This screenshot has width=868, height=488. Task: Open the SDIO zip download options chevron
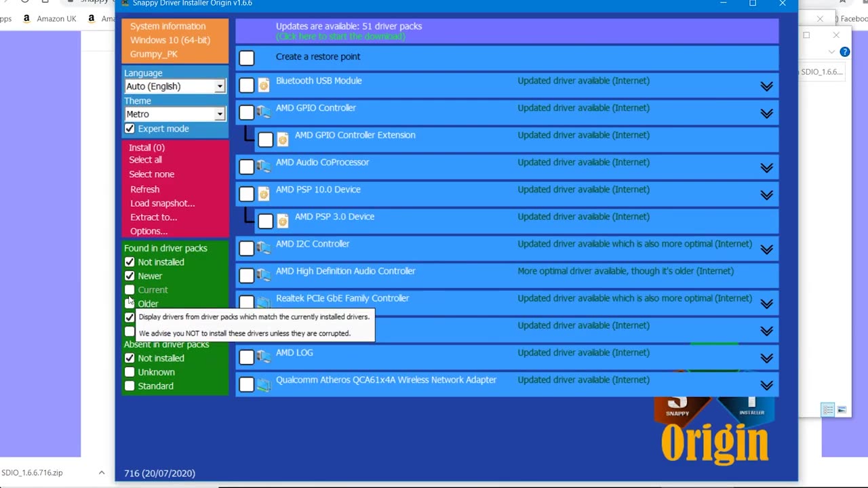pyautogui.click(x=101, y=472)
